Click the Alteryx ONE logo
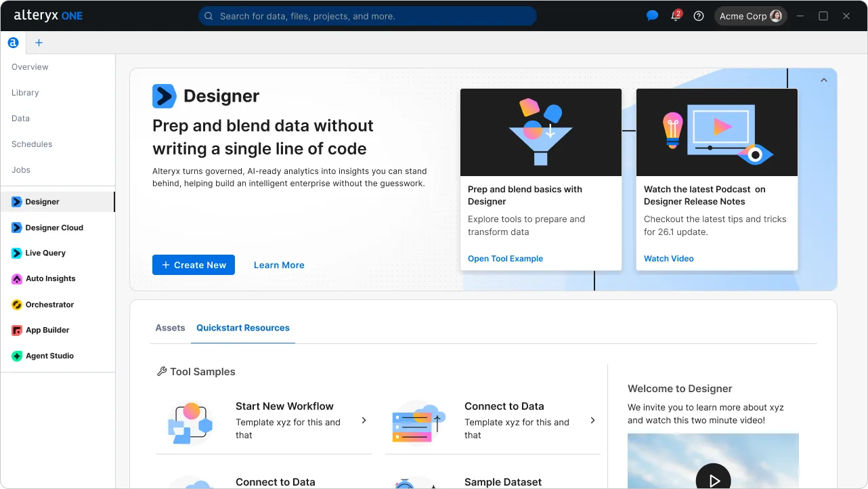This screenshot has height=489, width=868. (48, 16)
